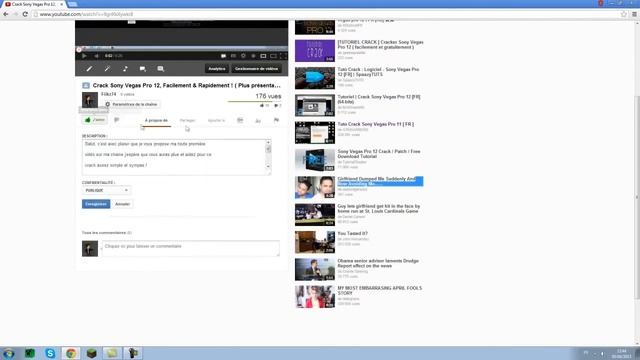Seek along the video progress bar
The image size is (640, 360).
pos(182,49)
